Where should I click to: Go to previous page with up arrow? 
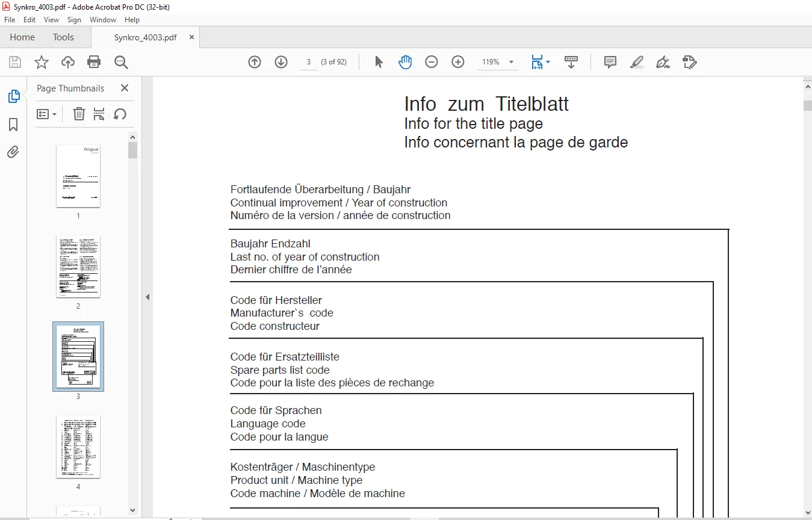pos(255,62)
